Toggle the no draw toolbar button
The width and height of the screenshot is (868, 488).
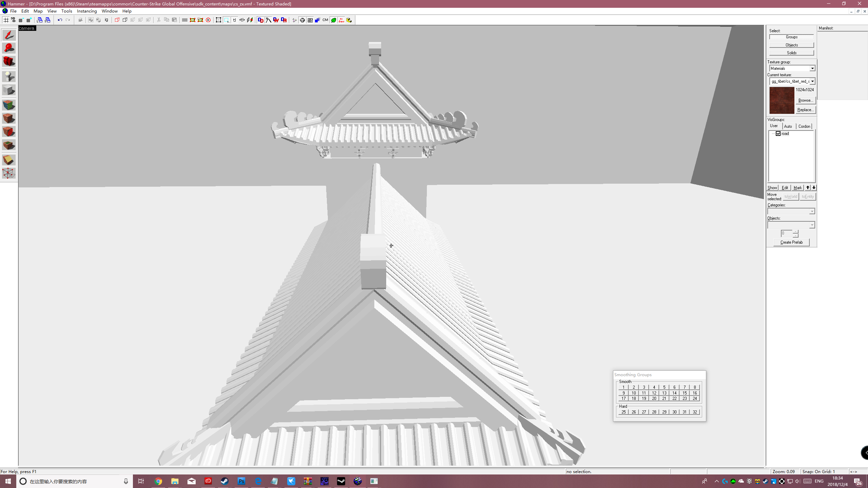point(341,20)
